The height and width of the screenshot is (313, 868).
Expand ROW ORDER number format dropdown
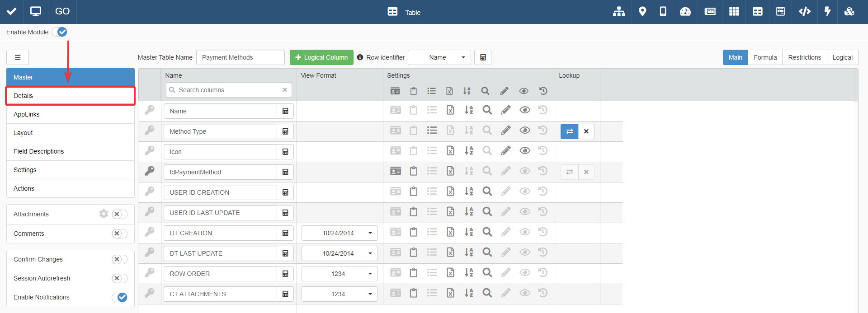(340, 274)
